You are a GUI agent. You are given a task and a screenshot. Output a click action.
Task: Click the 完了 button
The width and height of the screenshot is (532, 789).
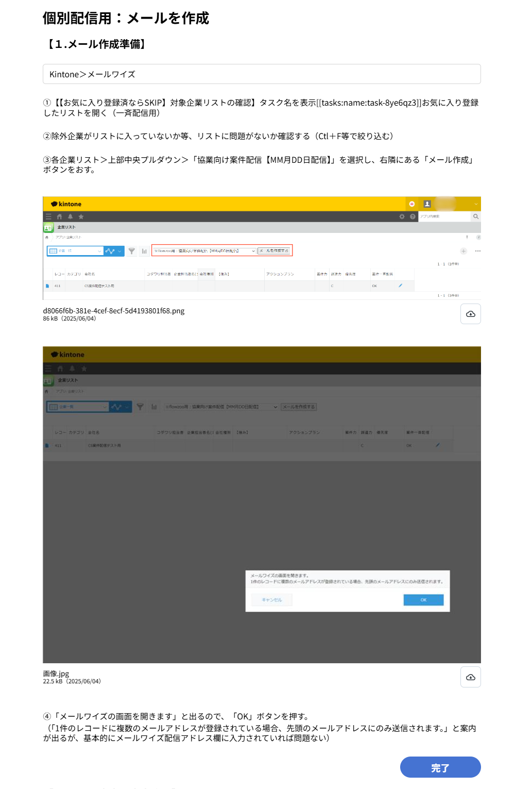(440, 767)
